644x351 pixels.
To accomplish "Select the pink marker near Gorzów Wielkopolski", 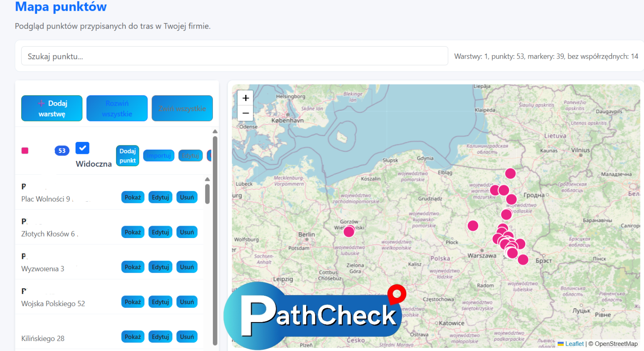I will pos(349,231).
